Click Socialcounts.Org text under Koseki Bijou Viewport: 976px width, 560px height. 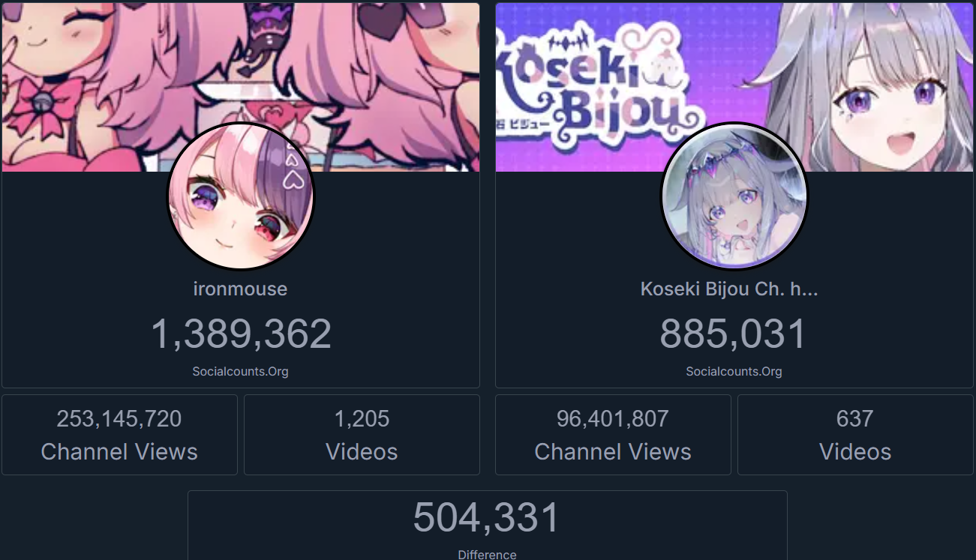pos(734,371)
